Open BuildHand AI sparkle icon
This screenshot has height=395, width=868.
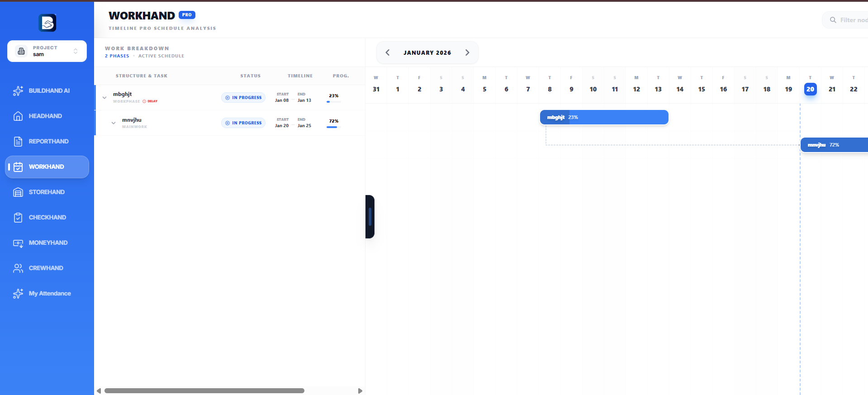pyautogui.click(x=18, y=90)
